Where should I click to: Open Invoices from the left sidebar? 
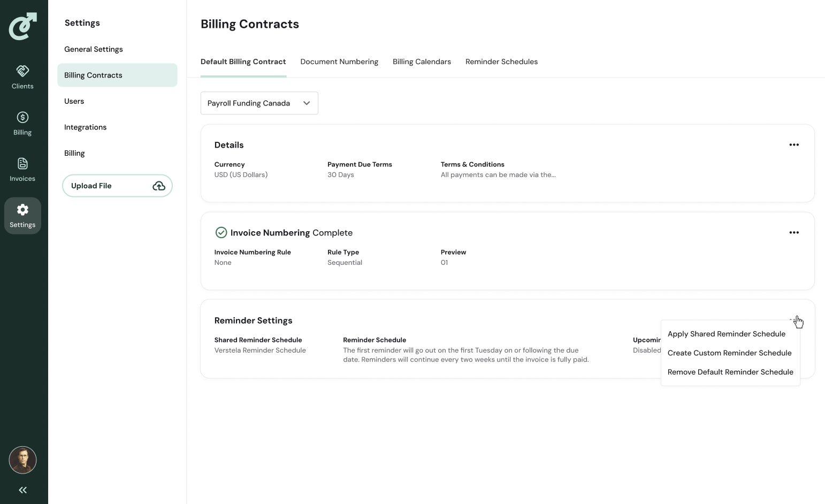coord(22,164)
